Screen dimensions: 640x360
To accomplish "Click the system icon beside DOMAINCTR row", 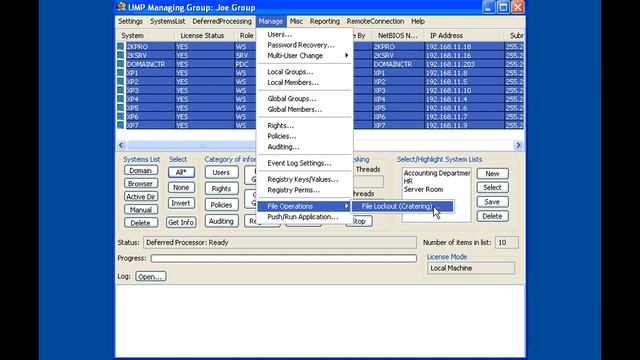I will pos(120,64).
